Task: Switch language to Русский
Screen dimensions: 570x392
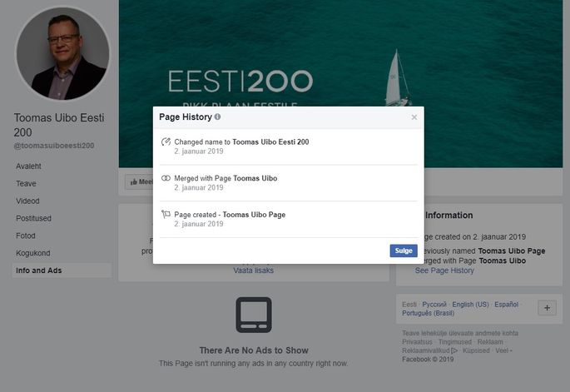Action: click(x=434, y=305)
